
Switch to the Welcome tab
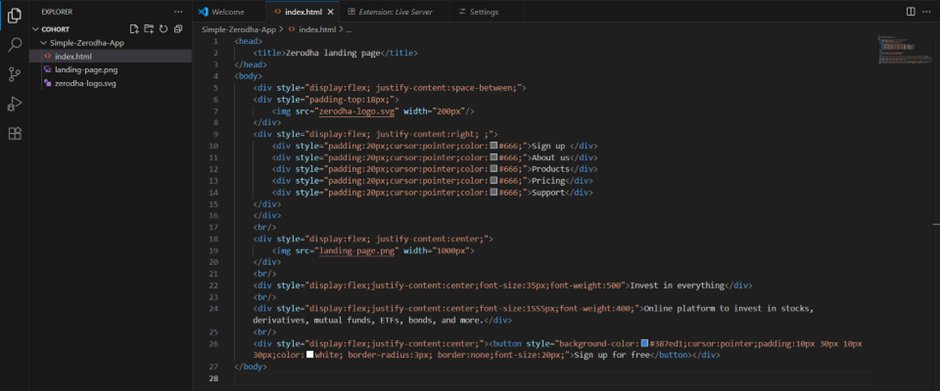pos(228,12)
